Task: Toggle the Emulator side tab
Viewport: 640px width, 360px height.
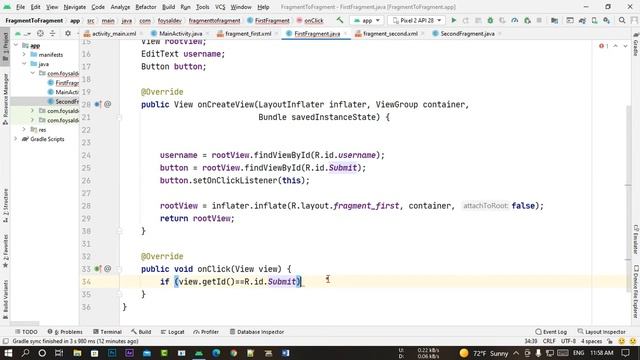Action: tap(636, 239)
